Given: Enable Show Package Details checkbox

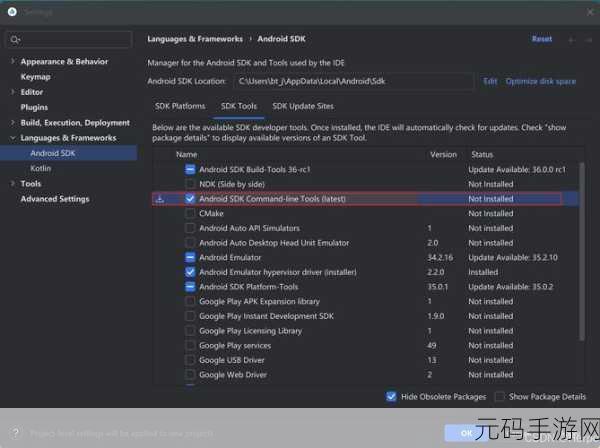Looking at the screenshot, I should click(x=500, y=397).
